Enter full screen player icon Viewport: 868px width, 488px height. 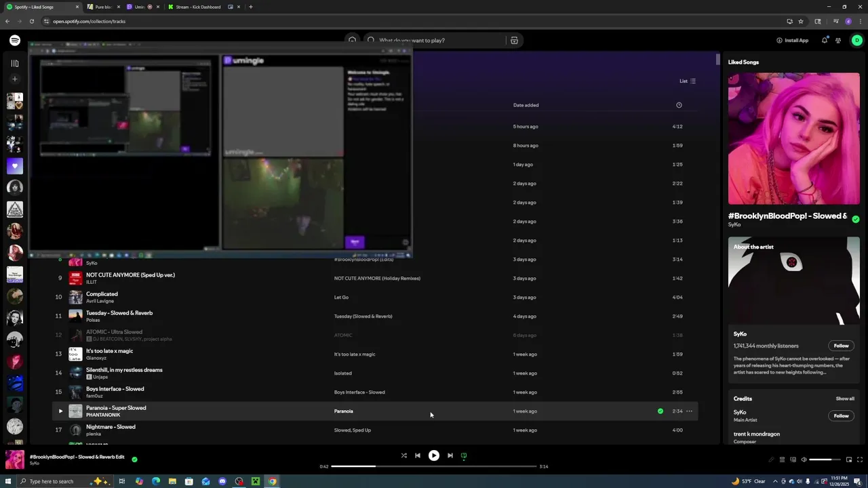(860, 460)
